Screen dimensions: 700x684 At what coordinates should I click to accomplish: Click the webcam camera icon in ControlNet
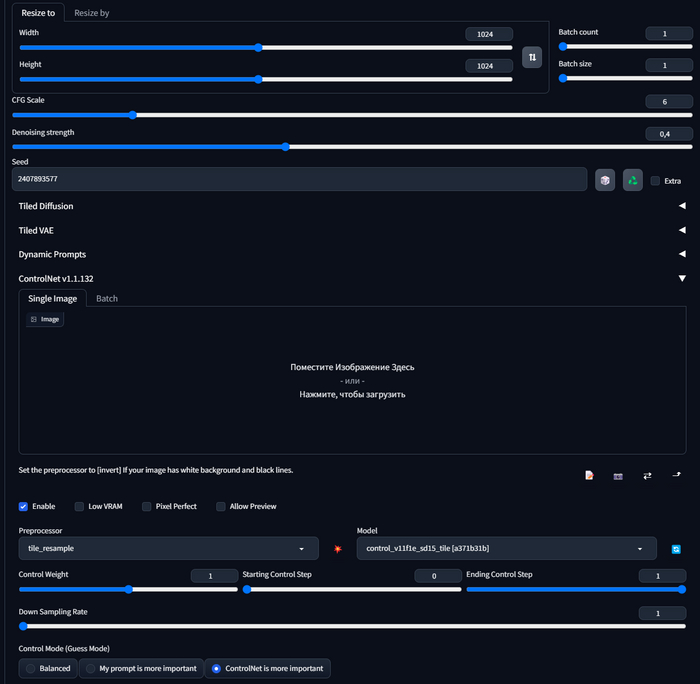(x=618, y=475)
